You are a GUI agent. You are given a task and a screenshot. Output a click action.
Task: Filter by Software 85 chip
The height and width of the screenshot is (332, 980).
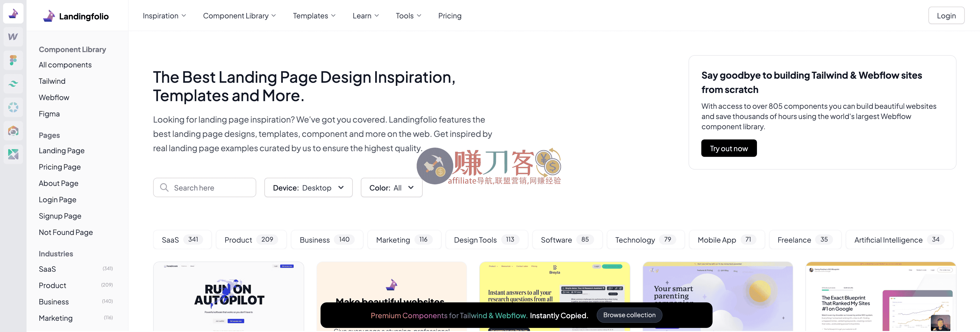pos(567,240)
